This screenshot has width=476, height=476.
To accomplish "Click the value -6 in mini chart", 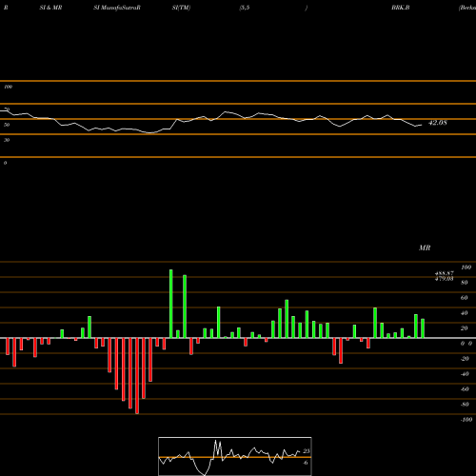I will point(305,463).
